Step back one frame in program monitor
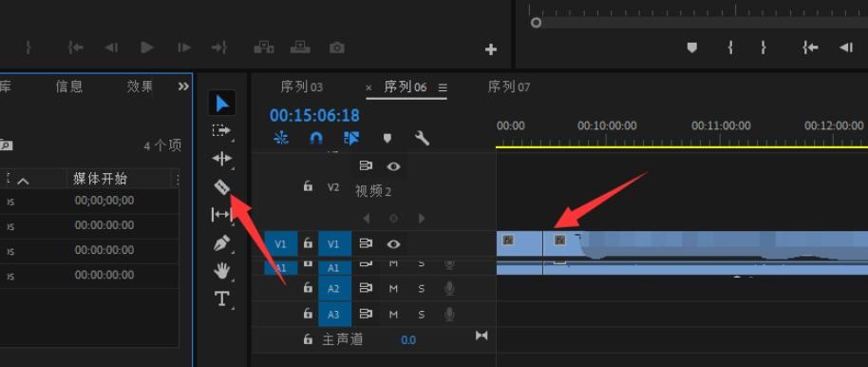This screenshot has width=868, height=367. [x=846, y=48]
